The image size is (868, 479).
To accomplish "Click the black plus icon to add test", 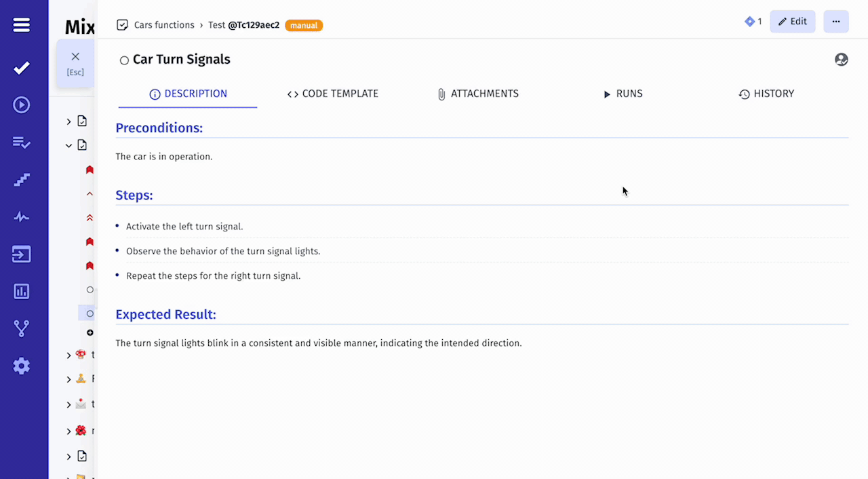I will pyautogui.click(x=90, y=332).
